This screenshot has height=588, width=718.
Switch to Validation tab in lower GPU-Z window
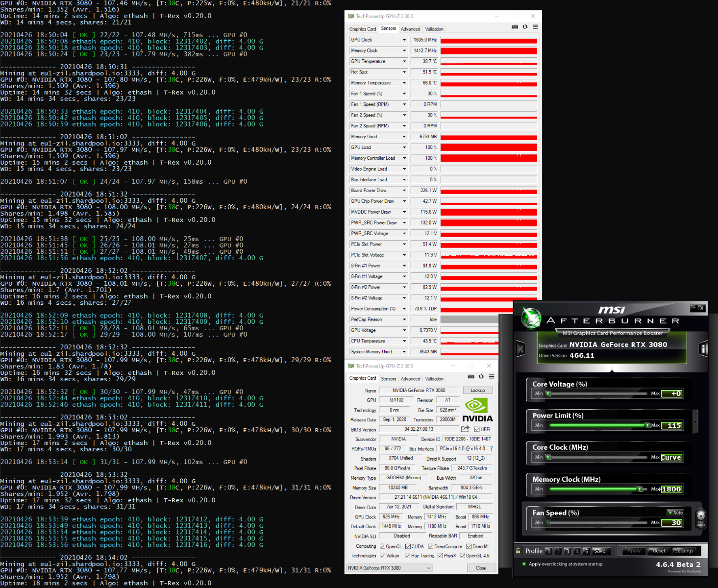[x=434, y=379]
